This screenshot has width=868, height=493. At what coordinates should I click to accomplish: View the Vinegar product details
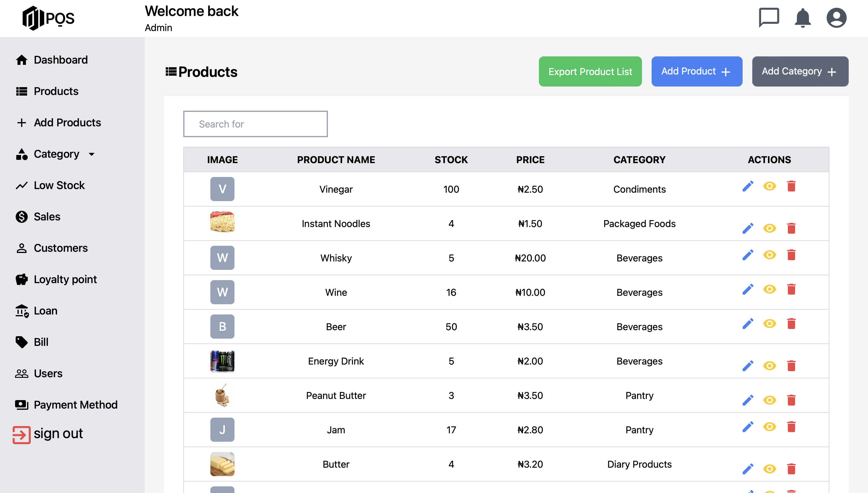(769, 186)
